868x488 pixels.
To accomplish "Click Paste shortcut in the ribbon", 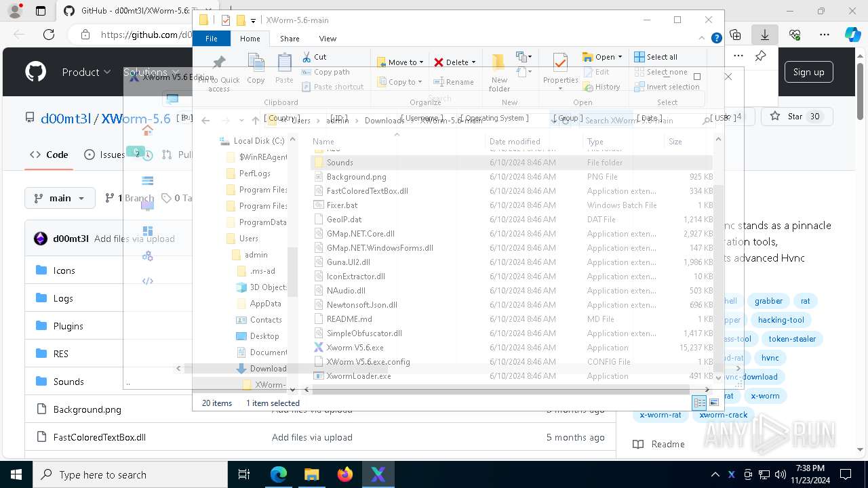I will click(332, 87).
